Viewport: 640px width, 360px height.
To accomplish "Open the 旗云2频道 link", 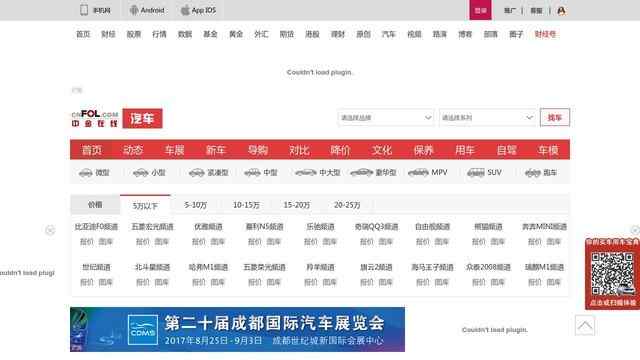I will tap(376, 267).
